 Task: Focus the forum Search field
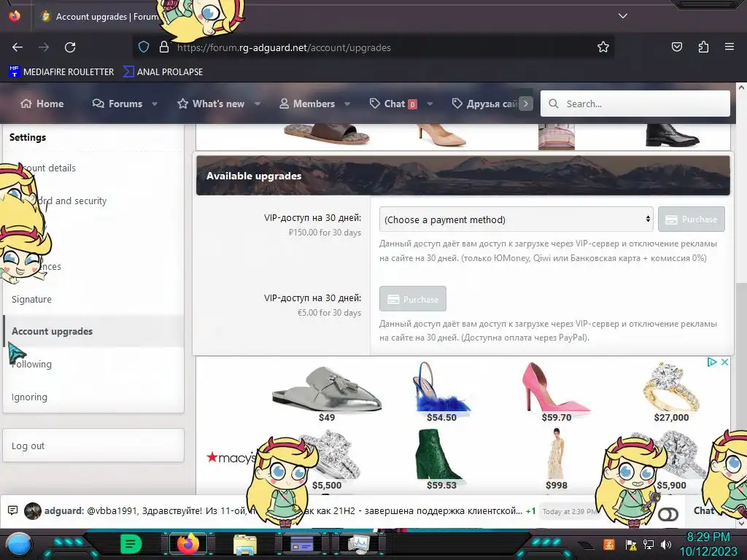635,104
